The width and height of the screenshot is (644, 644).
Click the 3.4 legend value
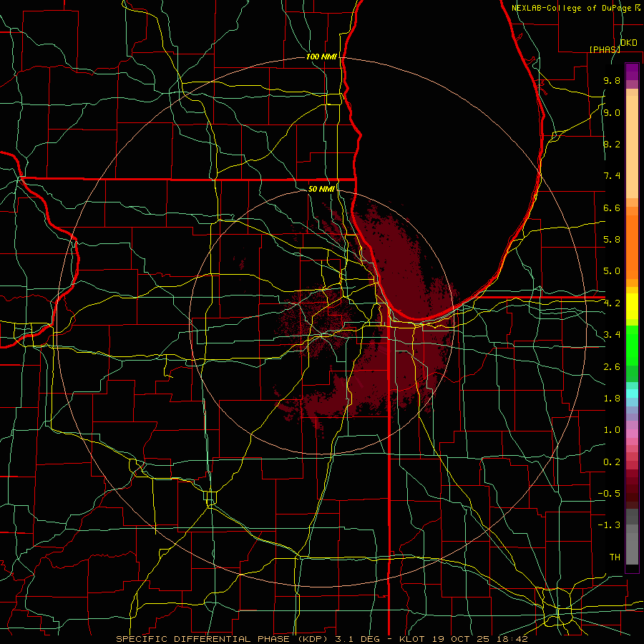[612, 335]
